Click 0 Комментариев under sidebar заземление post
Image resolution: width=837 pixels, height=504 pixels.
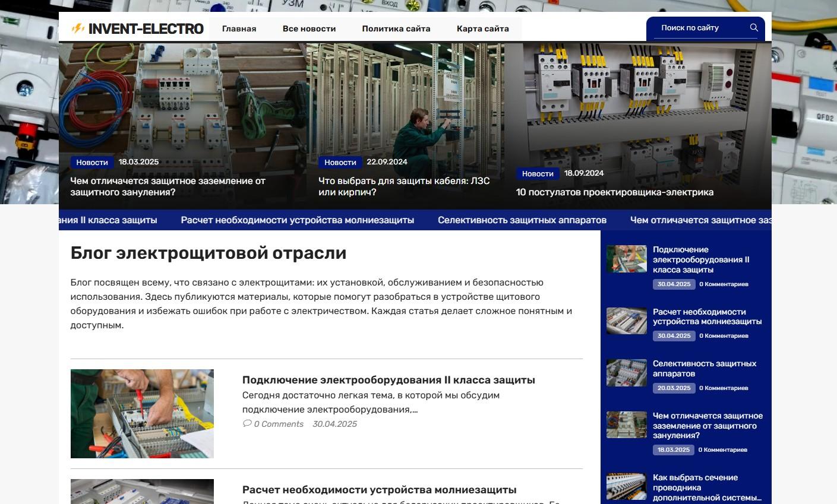pyautogui.click(x=723, y=450)
